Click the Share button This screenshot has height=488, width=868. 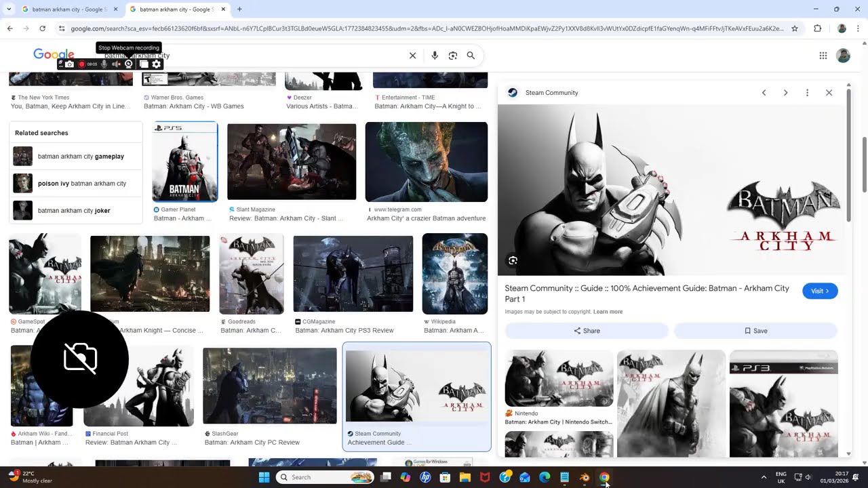(x=587, y=331)
